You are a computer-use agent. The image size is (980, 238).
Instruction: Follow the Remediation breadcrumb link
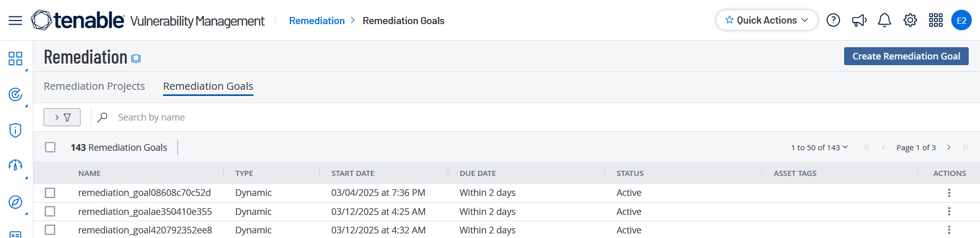[316, 21]
